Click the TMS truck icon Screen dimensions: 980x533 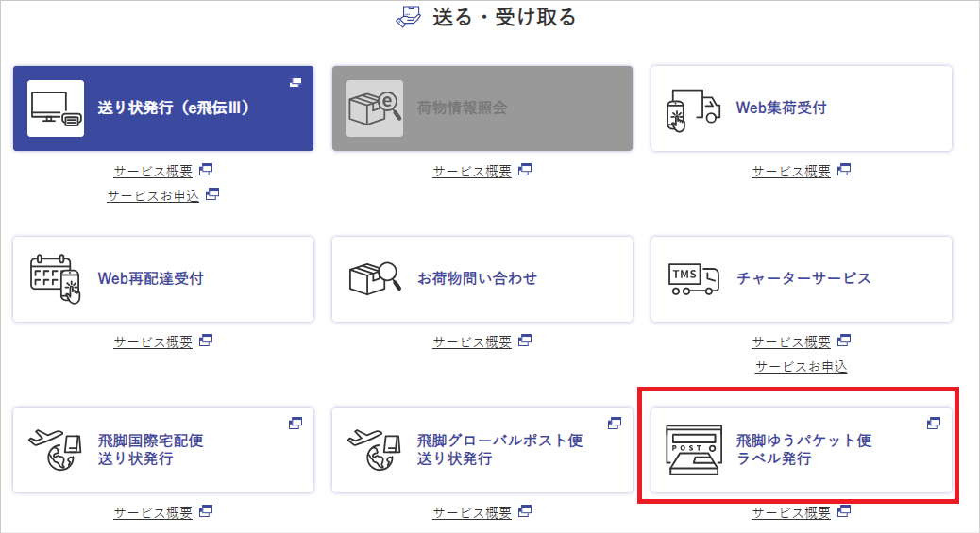(694, 279)
